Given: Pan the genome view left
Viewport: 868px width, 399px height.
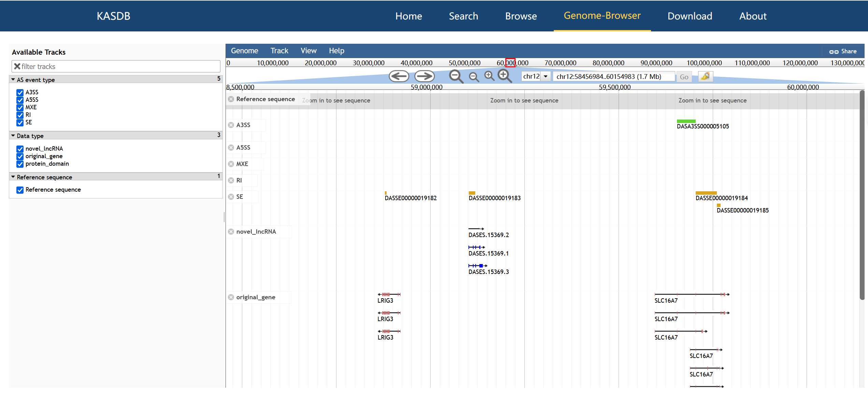Looking at the screenshot, I should coord(399,76).
